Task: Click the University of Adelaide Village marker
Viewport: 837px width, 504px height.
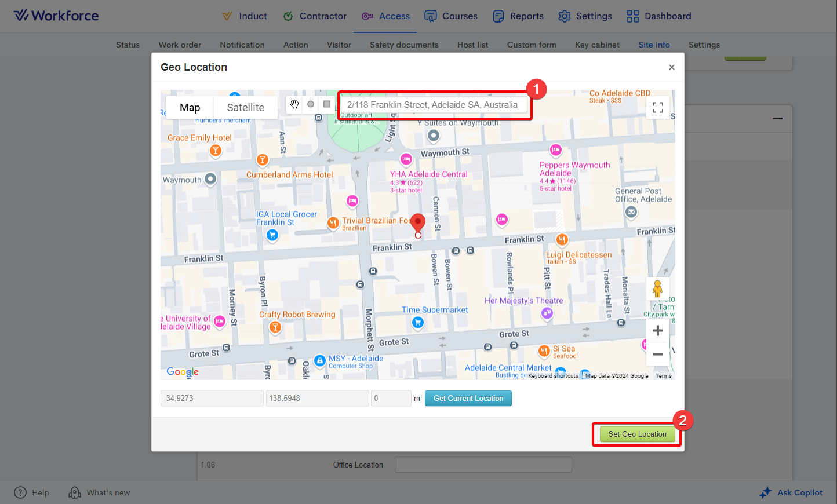Action: (220, 322)
